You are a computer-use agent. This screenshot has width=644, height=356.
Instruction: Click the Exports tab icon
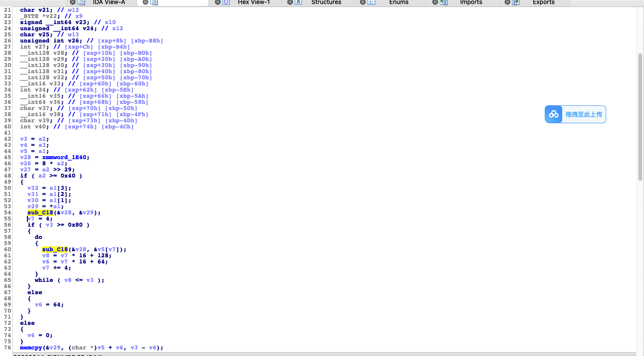(x=516, y=2)
